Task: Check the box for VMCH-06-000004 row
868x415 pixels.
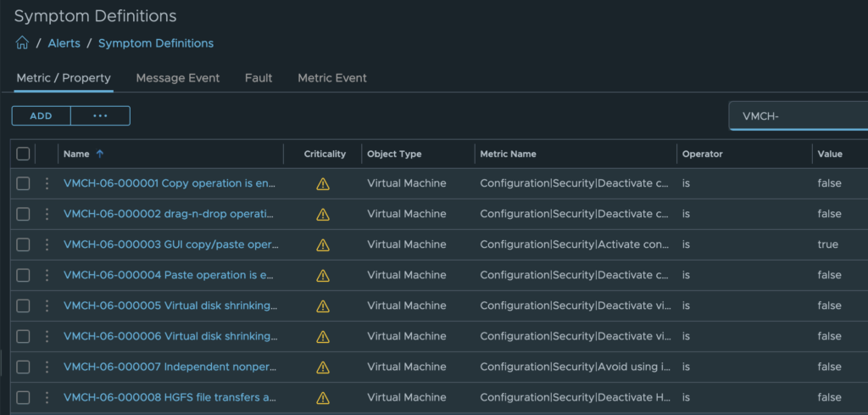Action: (23, 275)
